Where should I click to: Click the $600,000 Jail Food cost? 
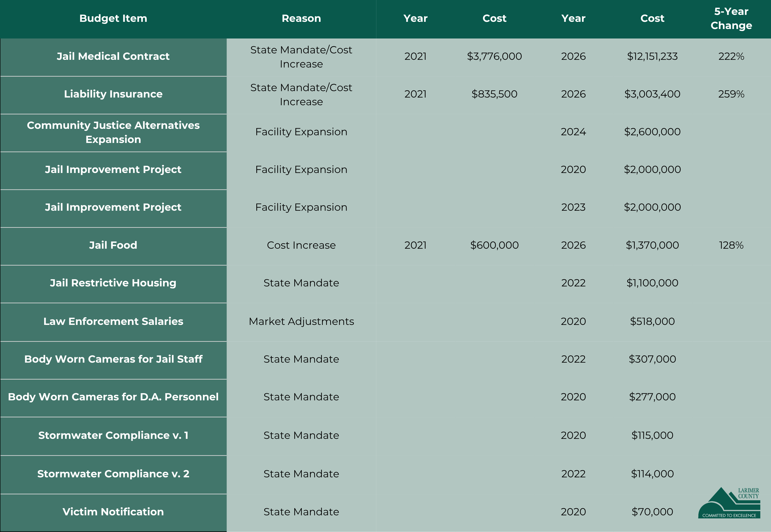pyautogui.click(x=494, y=245)
